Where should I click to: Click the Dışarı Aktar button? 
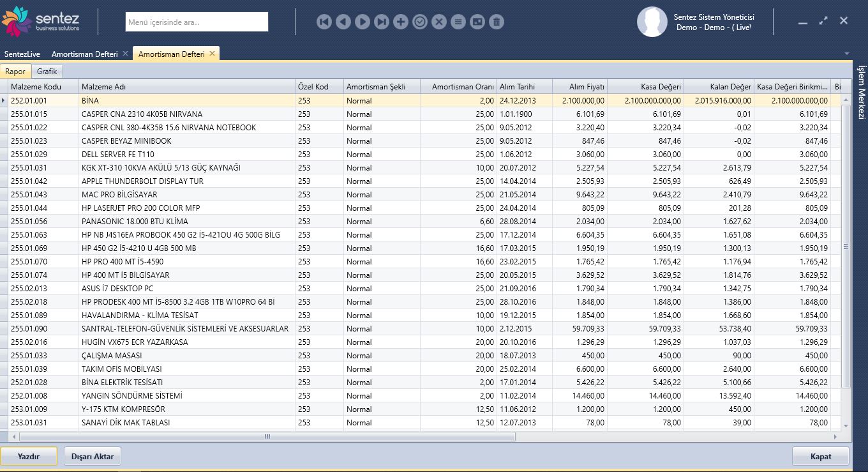click(93, 456)
